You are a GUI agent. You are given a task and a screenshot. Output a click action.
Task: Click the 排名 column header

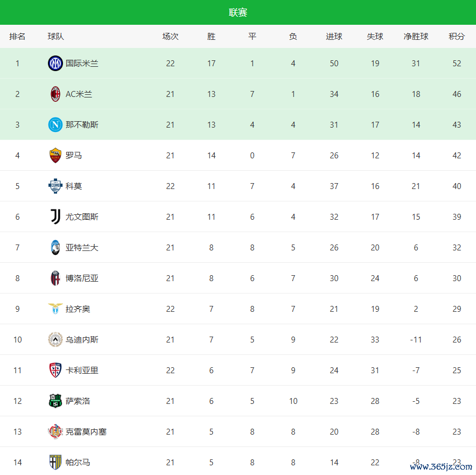tap(17, 37)
